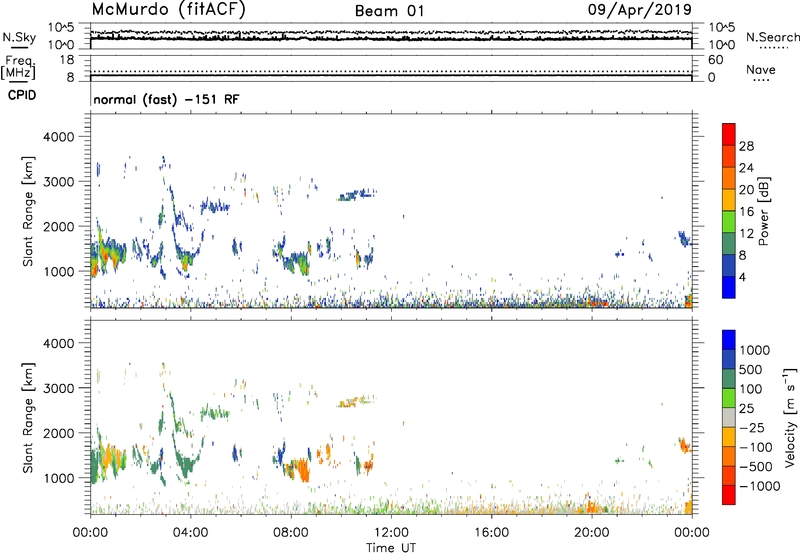Select the Velocity [m s-1] color bar title

click(790, 417)
